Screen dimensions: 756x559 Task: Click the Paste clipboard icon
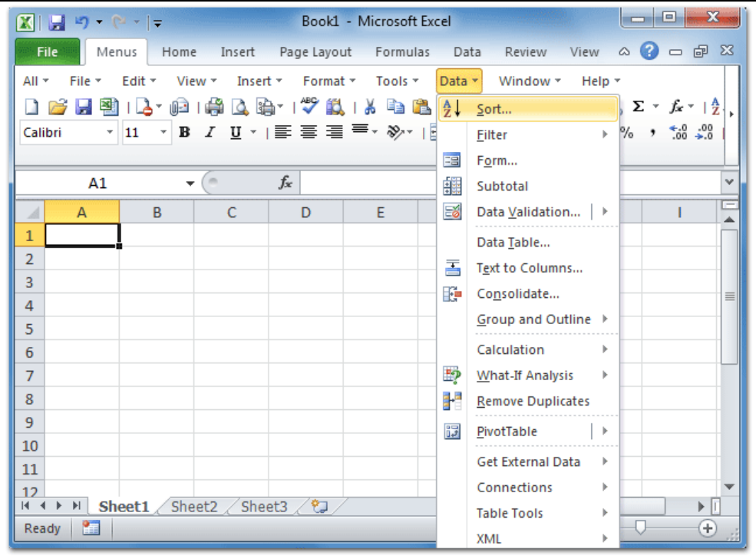(x=422, y=107)
